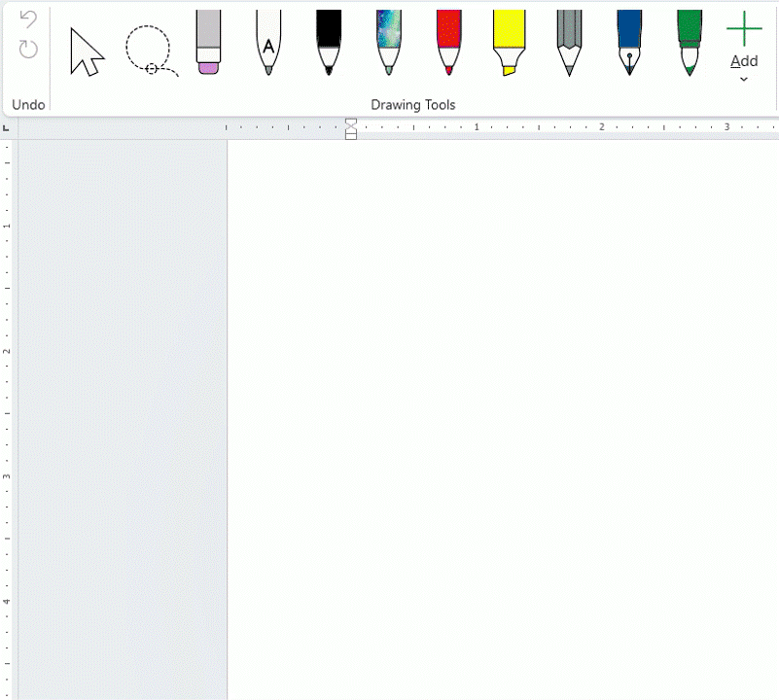Choose the galaxy-patterned pen
The image size is (779, 700).
coord(389,43)
